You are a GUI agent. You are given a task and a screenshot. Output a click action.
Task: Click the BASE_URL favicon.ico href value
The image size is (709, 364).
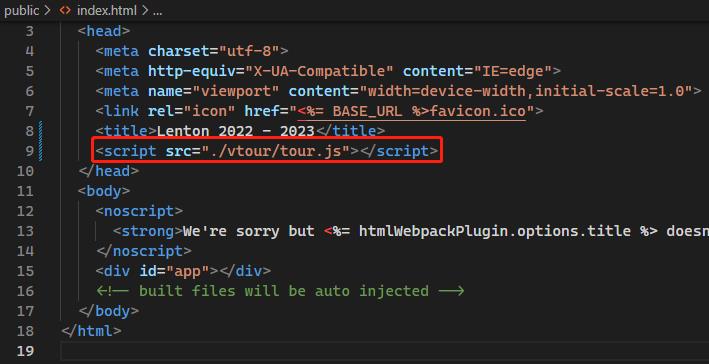(x=411, y=111)
